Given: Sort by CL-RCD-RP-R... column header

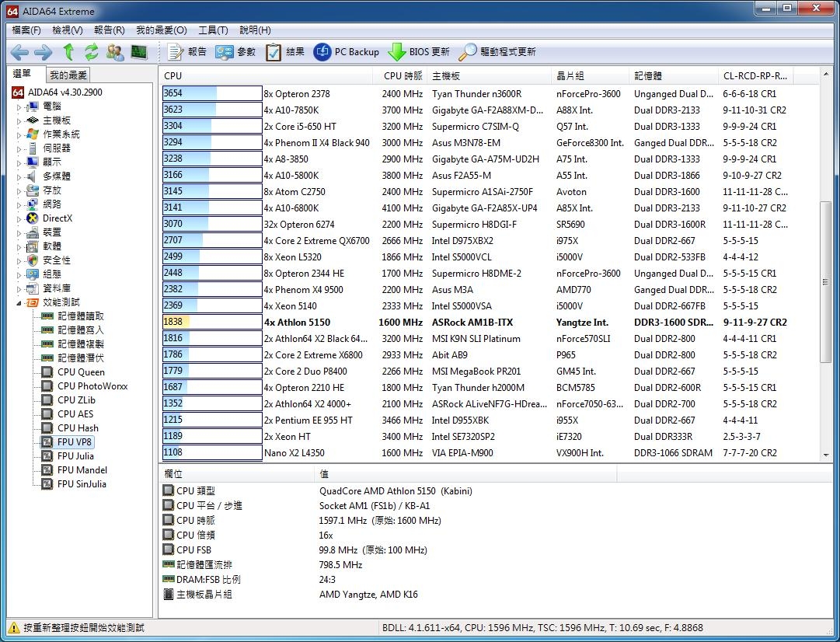Looking at the screenshot, I should click(x=756, y=76).
